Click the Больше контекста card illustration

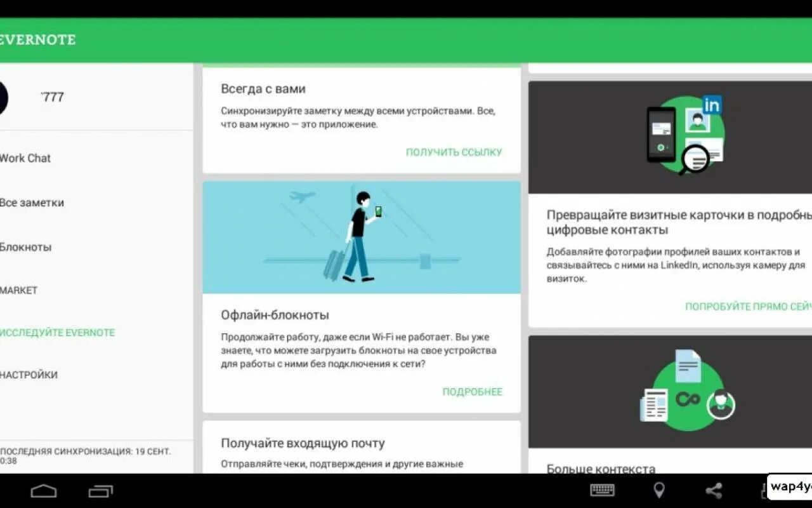point(670,392)
